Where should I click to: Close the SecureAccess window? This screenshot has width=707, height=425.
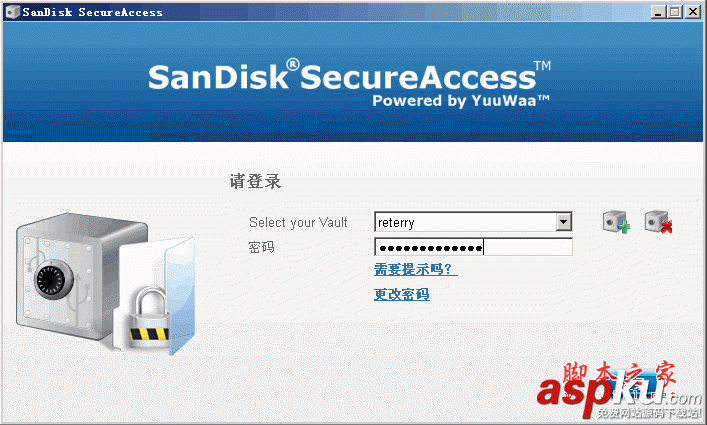point(694,11)
